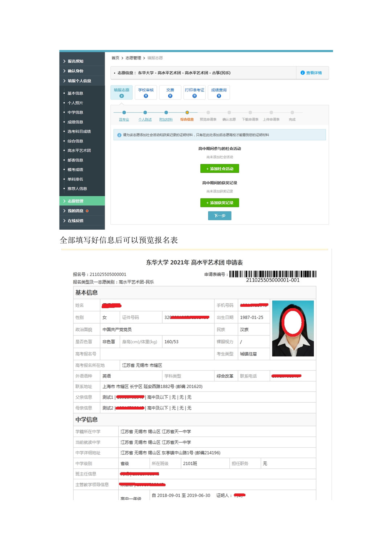This screenshot has width=392, height=554.
Task: Click the 附加材料 step link
Action: pos(166,119)
